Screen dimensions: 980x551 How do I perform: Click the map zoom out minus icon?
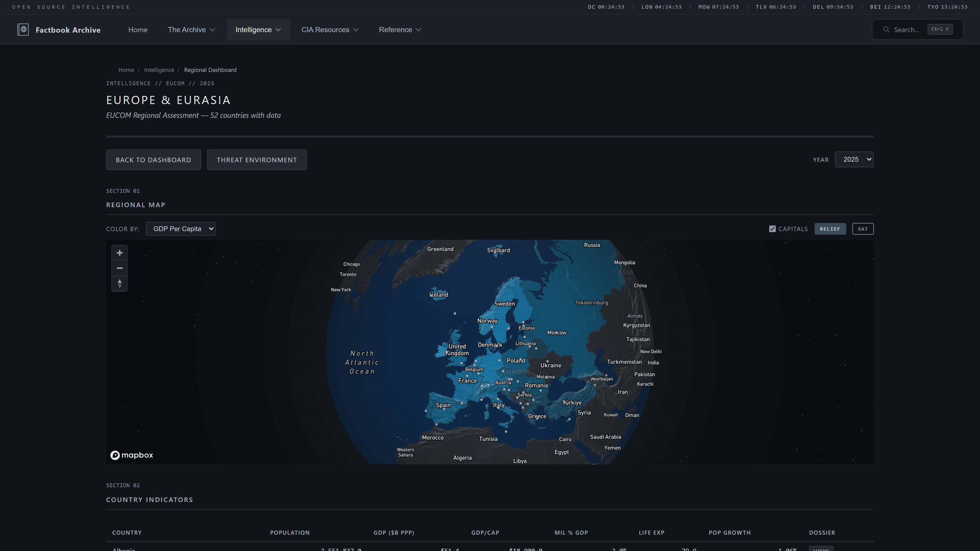pyautogui.click(x=119, y=268)
